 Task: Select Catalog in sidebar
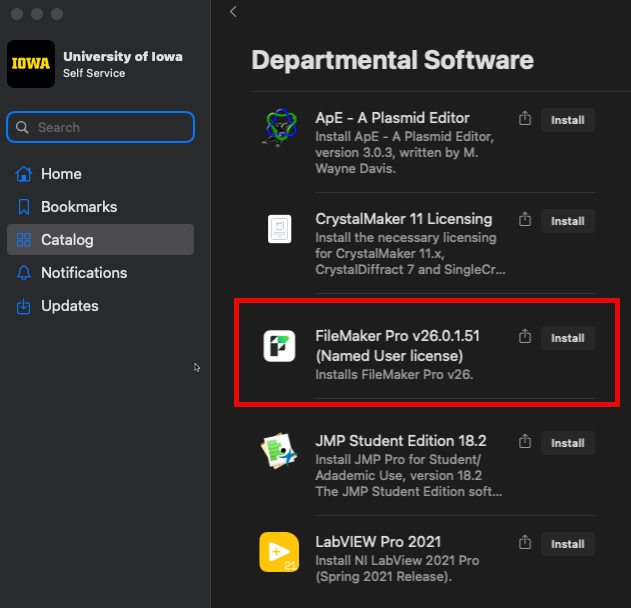tap(101, 240)
